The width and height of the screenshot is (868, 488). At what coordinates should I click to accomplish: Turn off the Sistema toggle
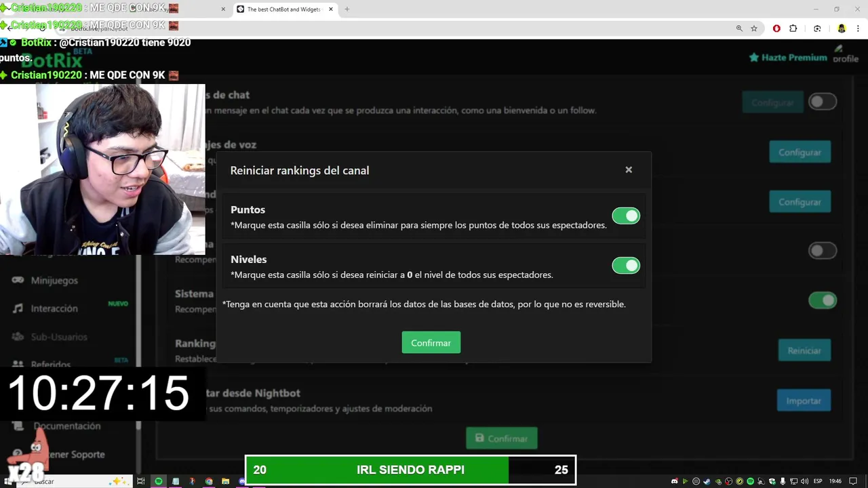(x=823, y=300)
